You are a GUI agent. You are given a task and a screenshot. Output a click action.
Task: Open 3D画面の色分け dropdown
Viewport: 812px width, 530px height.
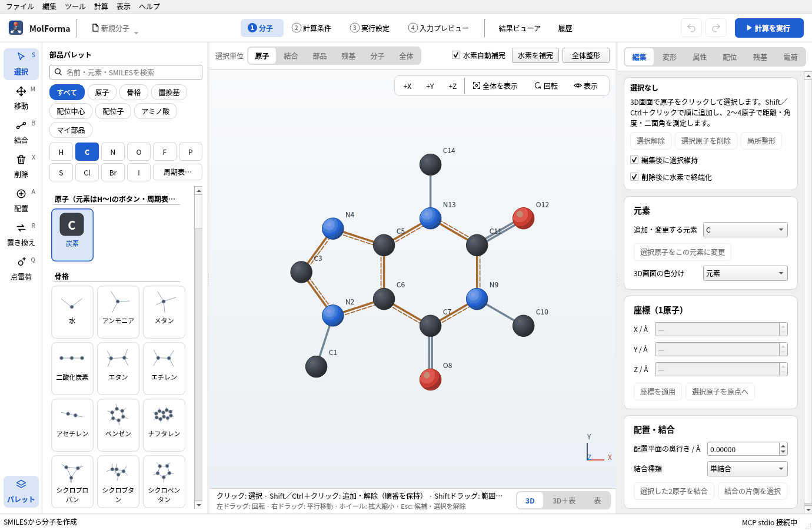[x=745, y=273]
